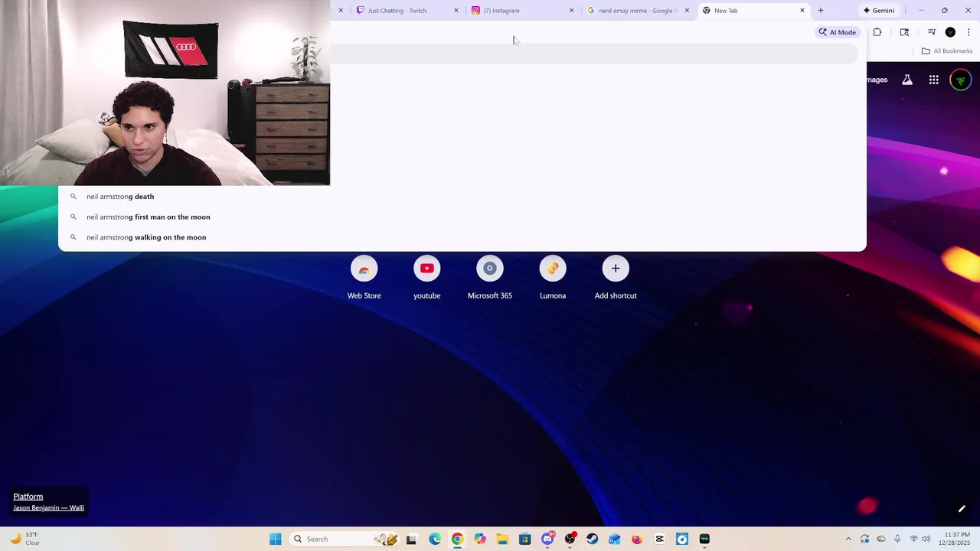Click the customize Chrome pencil icon
The image size is (980, 551).
[x=962, y=508]
